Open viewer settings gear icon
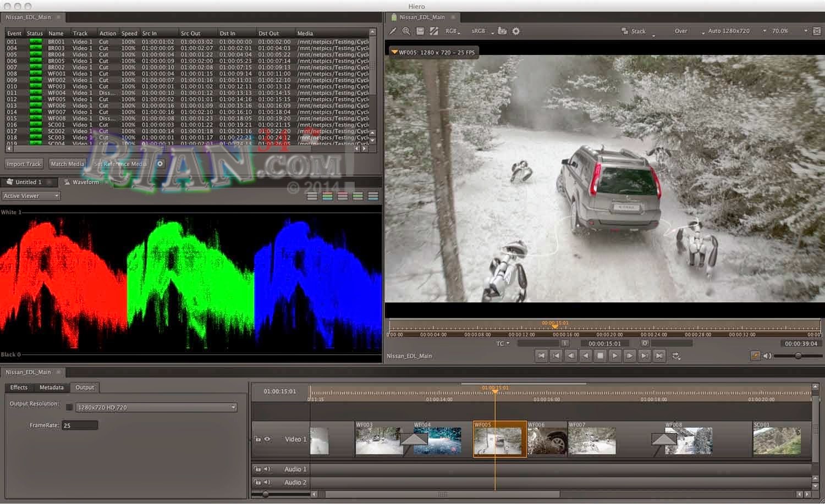 516,31
